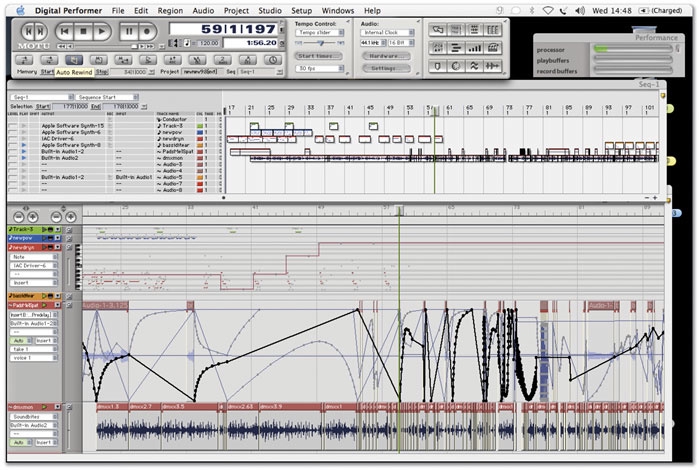Viewport: 700px width, 470px height.
Task: Click the Pause button in transport
Action: [x=129, y=31]
